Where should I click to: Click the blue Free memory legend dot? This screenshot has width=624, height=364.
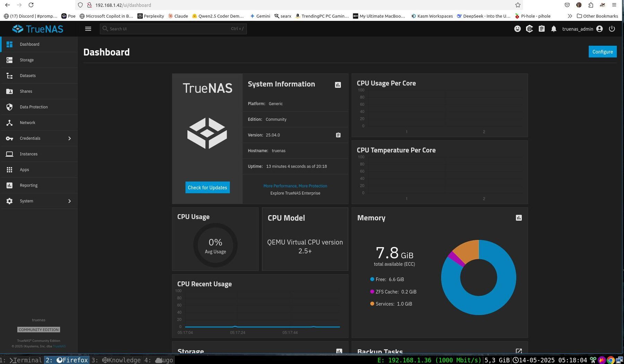372,279
